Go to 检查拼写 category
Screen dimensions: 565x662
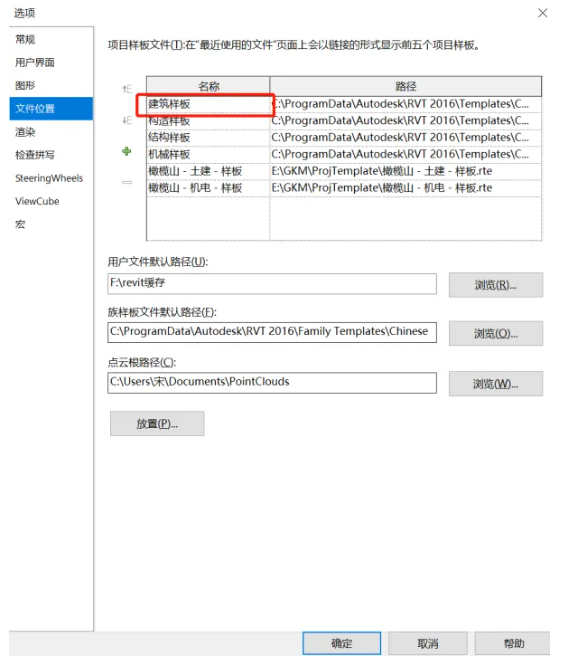(x=51, y=155)
